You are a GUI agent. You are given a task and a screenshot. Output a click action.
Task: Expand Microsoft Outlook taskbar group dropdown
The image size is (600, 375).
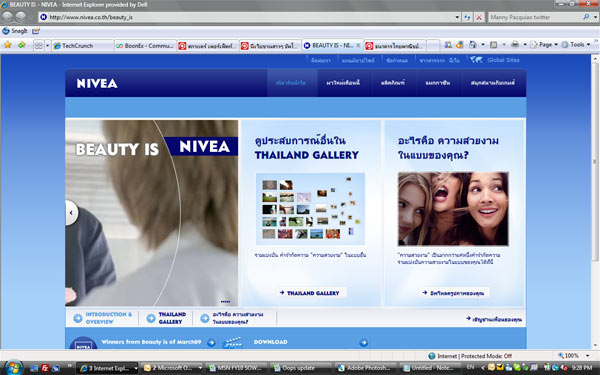[200, 368]
